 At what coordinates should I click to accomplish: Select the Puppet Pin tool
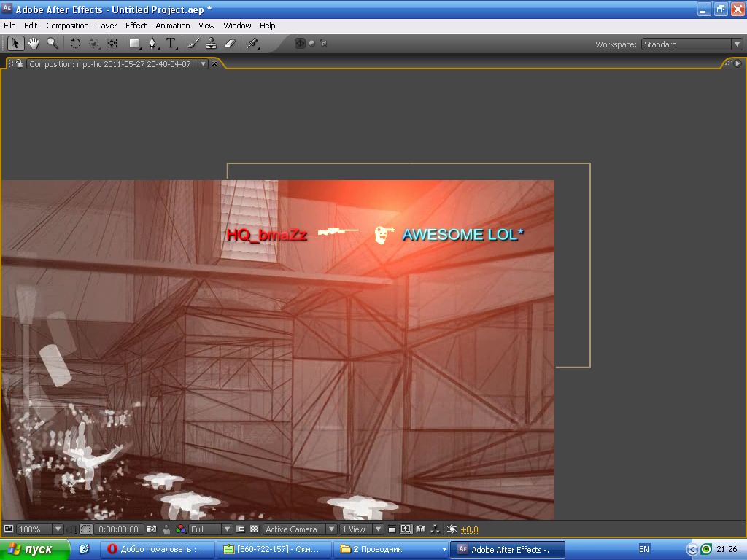(252, 43)
